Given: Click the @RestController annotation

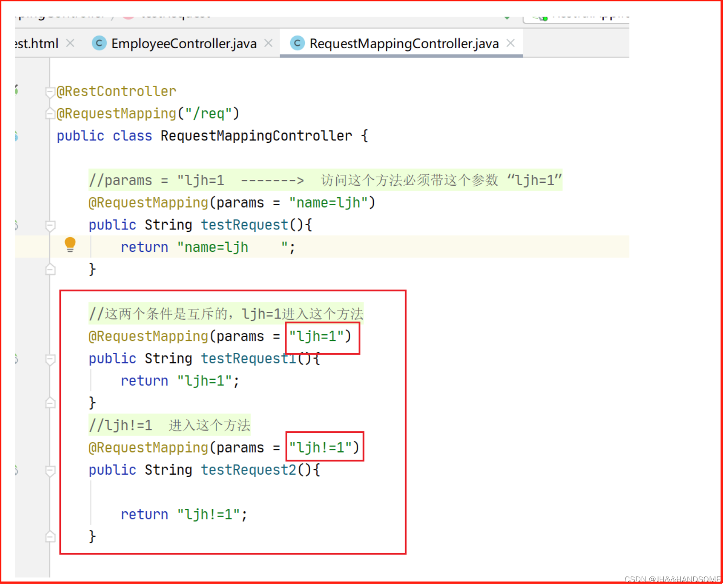Looking at the screenshot, I should click(116, 91).
